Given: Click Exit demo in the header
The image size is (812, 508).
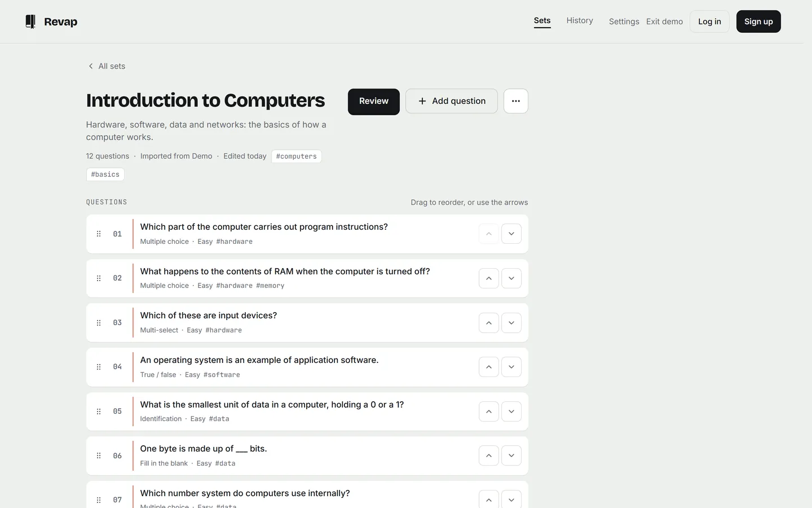Looking at the screenshot, I should [x=664, y=21].
